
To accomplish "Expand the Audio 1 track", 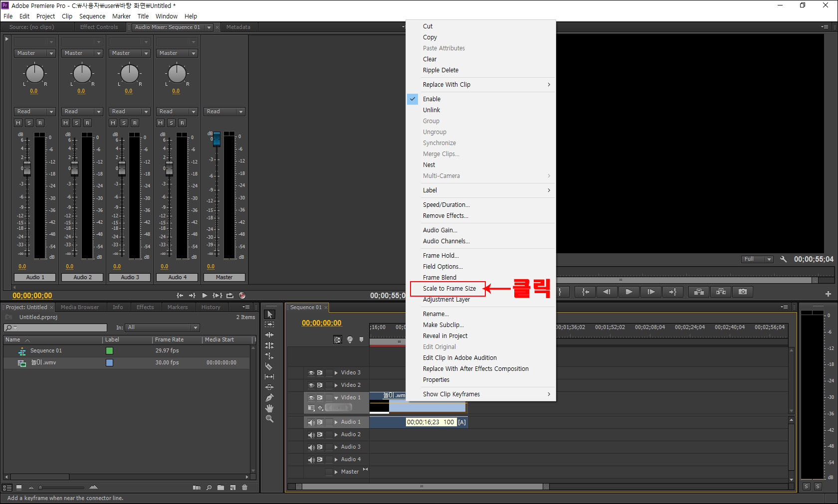I will click(336, 422).
